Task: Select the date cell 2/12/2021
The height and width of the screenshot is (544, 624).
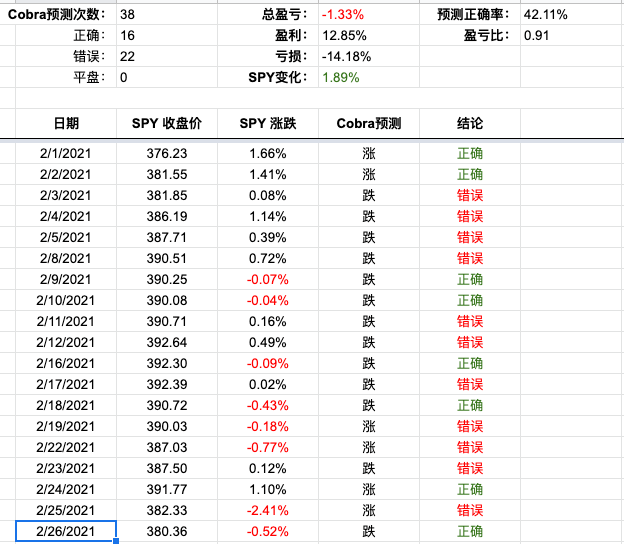Action: [x=66, y=342]
